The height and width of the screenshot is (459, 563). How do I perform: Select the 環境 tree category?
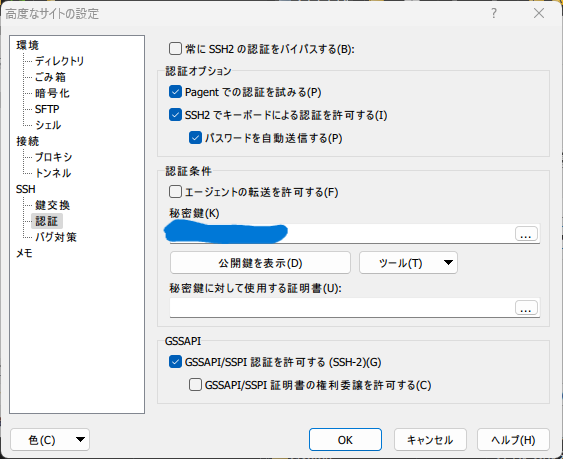[x=28, y=45]
